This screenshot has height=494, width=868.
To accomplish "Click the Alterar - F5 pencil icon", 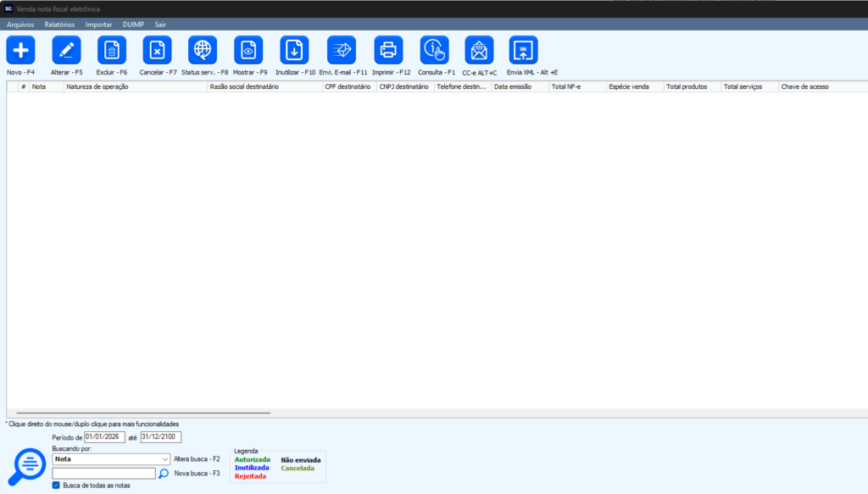I will coord(66,50).
